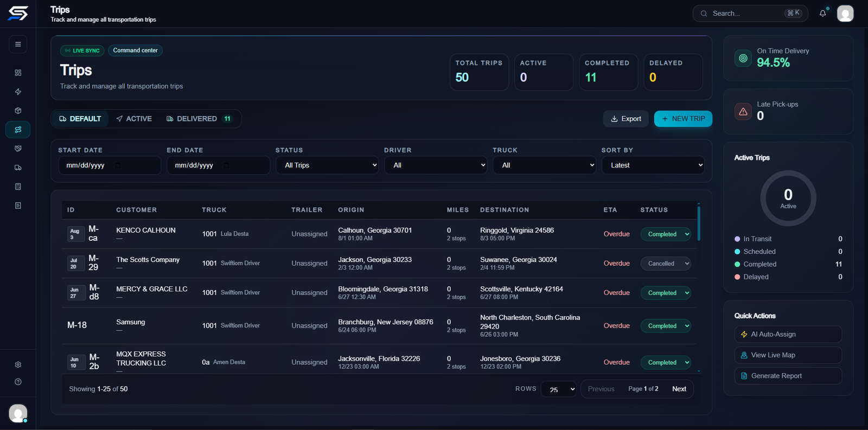This screenshot has width=868, height=430.
Task: Open View Live Map
Action: click(788, 355)
